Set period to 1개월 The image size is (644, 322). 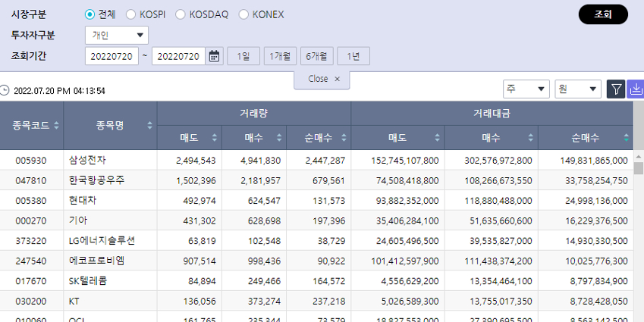point(280,57)
